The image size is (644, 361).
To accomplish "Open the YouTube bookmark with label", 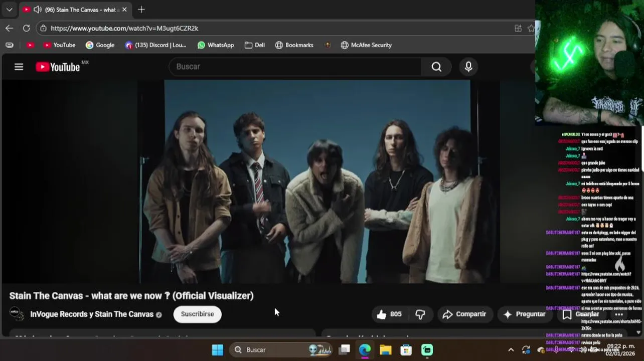I will 59,45.
